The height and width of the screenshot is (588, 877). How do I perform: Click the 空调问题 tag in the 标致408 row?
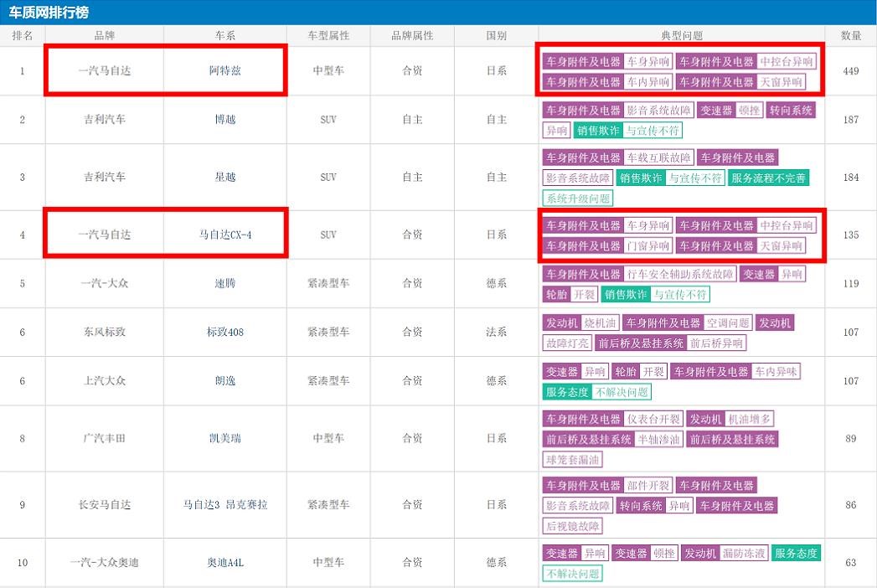728,322
